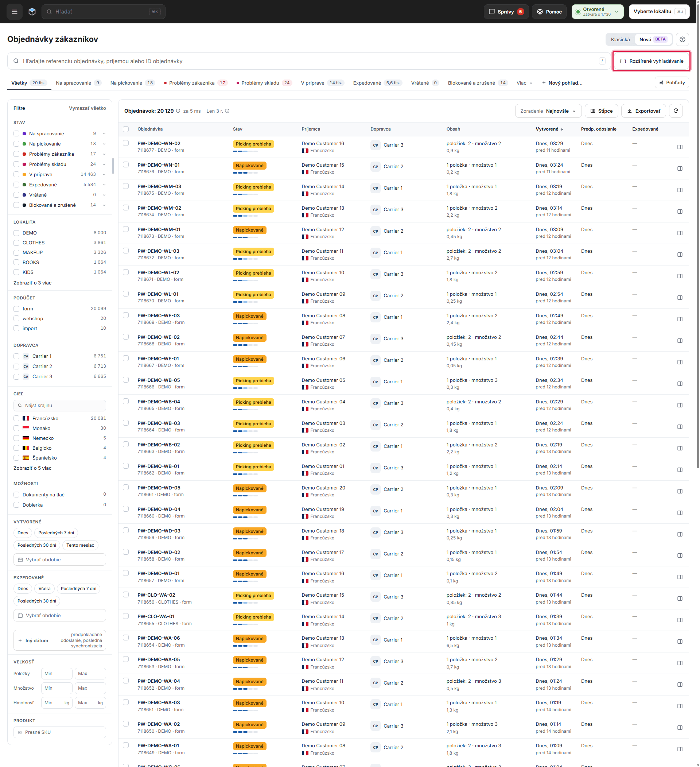Expand Blokované a zrušené filter chevron
700x767 pixels.
pyautogui.click(x=104, y=205)
